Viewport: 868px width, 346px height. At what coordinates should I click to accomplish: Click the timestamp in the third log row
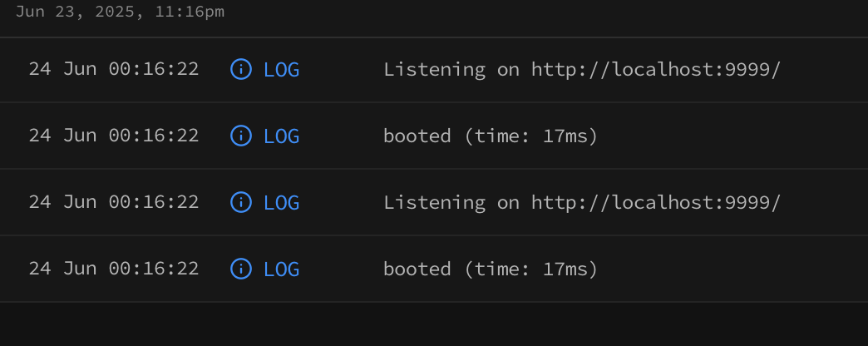pyautogui.click(x=113, y=202)
